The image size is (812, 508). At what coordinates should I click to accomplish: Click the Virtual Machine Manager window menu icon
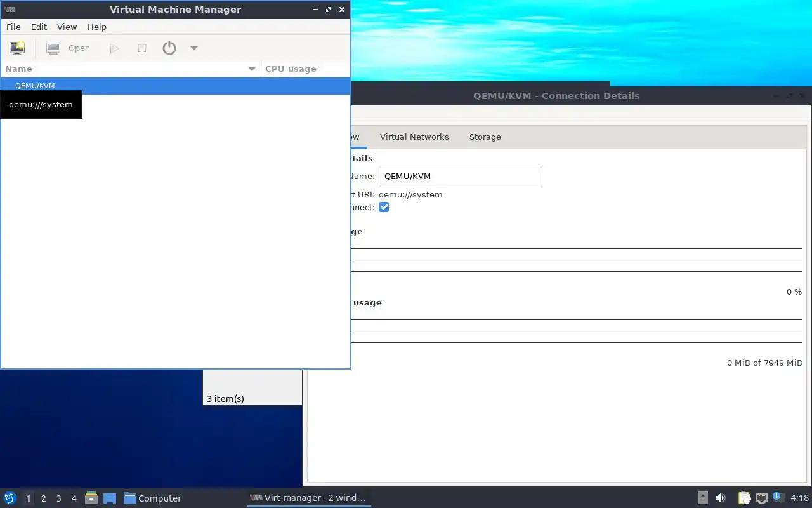(x=10, y=10)
